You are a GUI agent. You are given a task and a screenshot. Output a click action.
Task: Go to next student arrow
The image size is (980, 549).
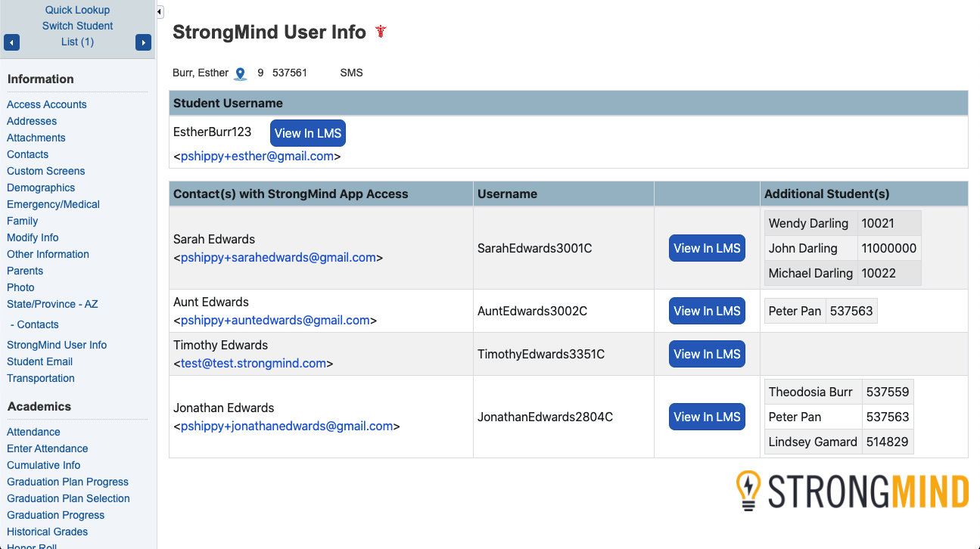tap(143, 42)
